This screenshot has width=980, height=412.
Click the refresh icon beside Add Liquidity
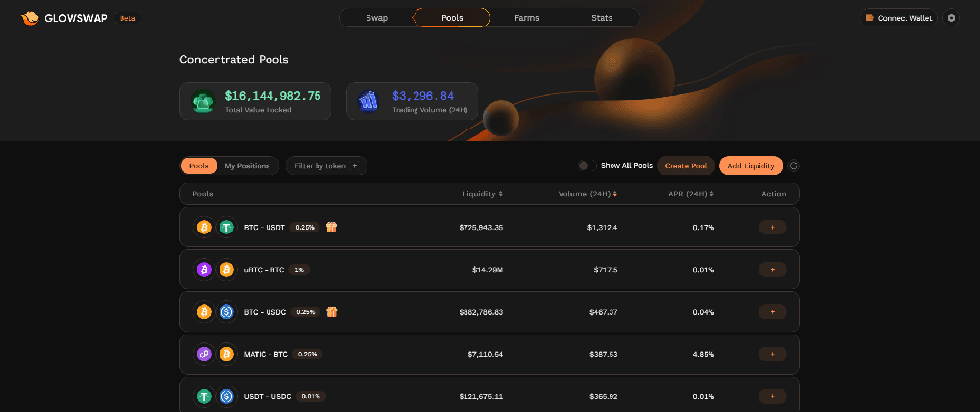(x=794, y=166)
